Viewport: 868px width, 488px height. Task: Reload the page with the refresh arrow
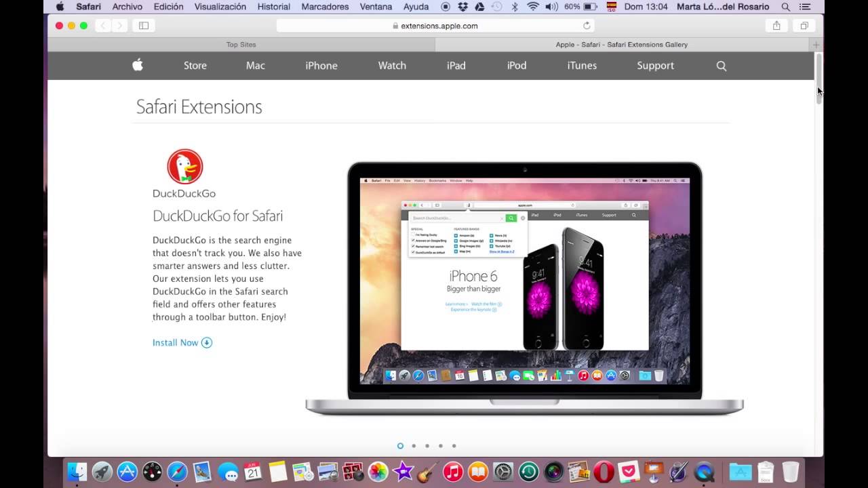[x=587, y=26]
